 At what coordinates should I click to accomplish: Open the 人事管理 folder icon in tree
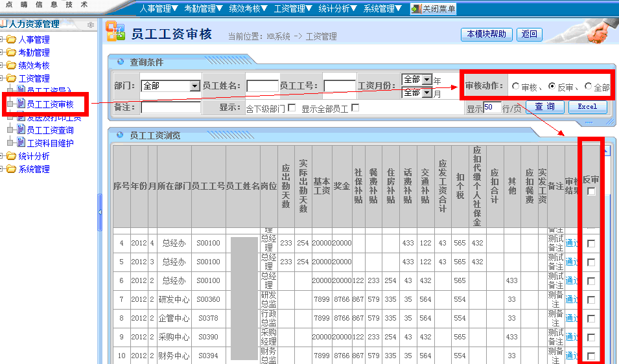(11, 40)
